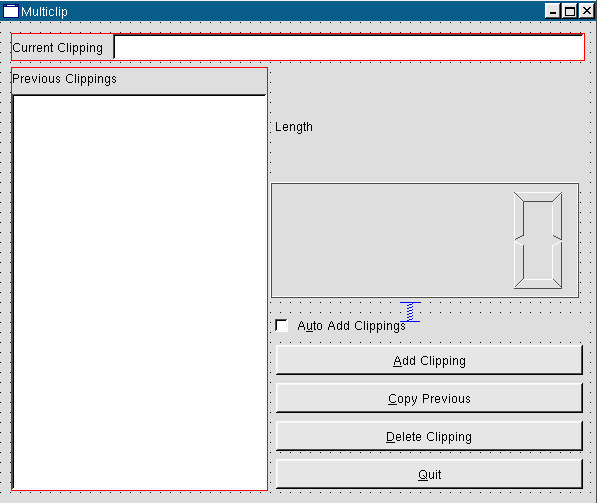Select the blue vertical spacer spring icon
This screenshot has height=503, width=597.
click(x=410, y=312)
